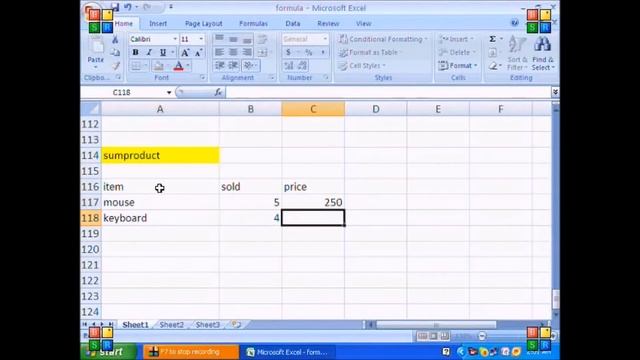Expand the formula bar with chevron

[555, 92]
